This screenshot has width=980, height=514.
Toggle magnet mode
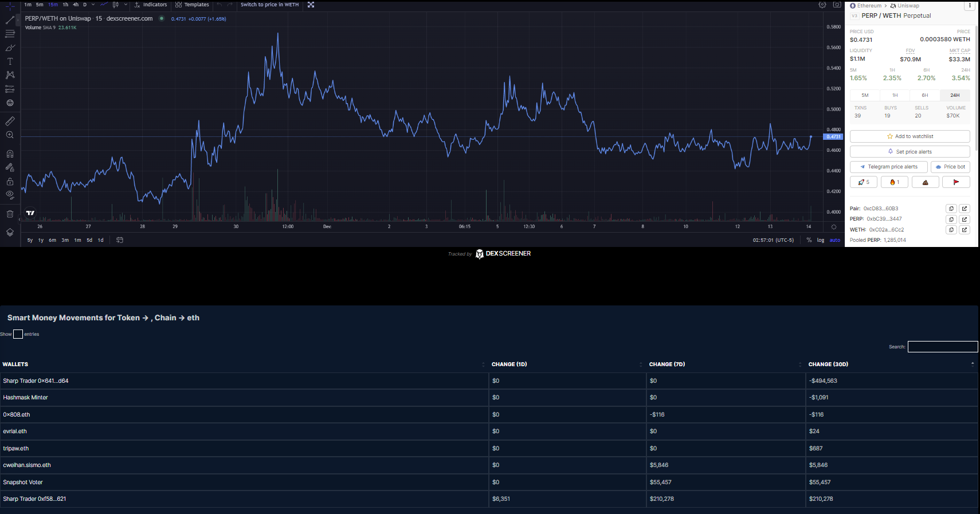pos(10,154)
